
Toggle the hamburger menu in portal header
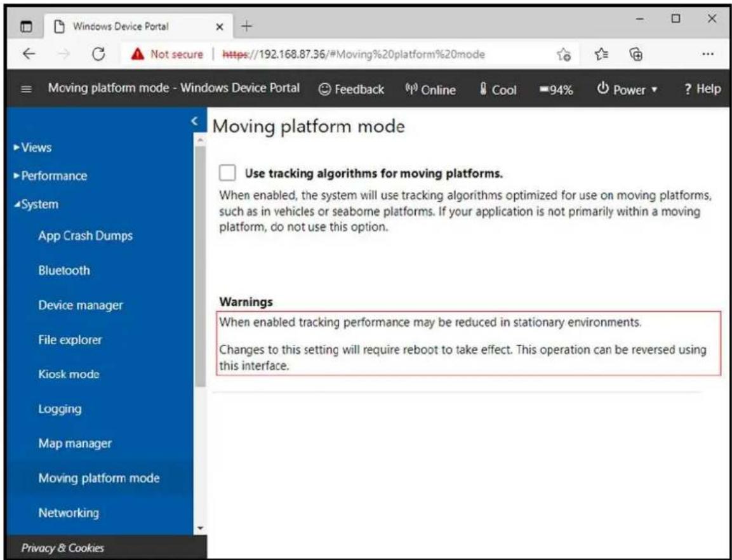pyautogui.click(x=27, y=89)
